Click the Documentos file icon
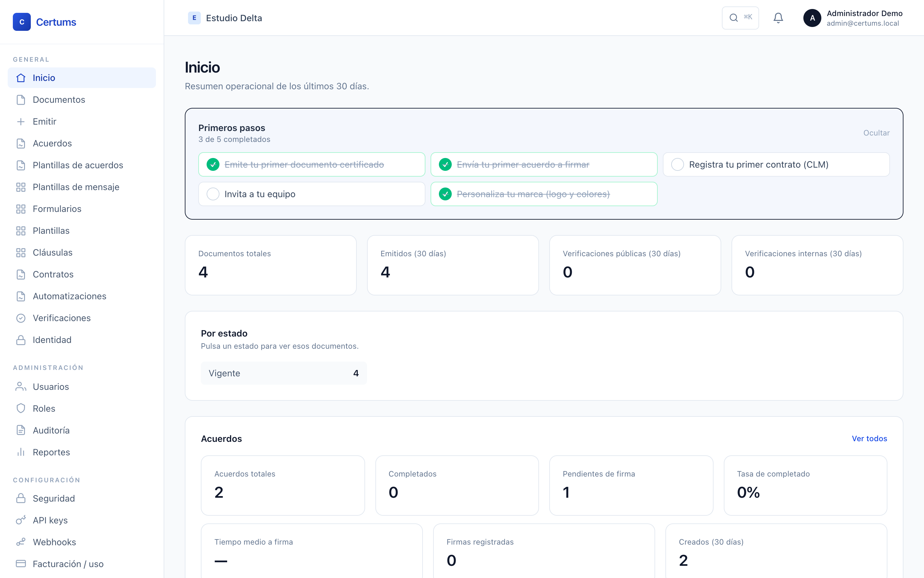Screen dimensions: 924x578 pyautogui.click(x=21, y=100)
